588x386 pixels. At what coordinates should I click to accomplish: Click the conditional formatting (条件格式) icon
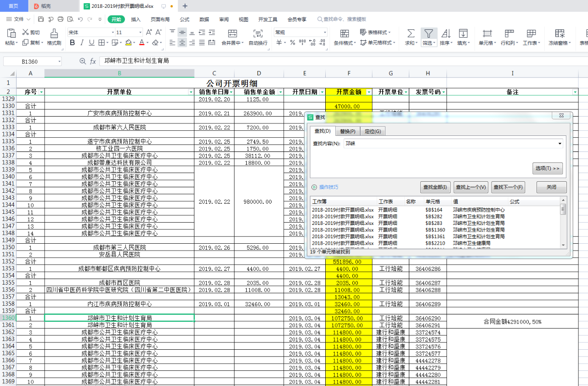coord(344,34)
